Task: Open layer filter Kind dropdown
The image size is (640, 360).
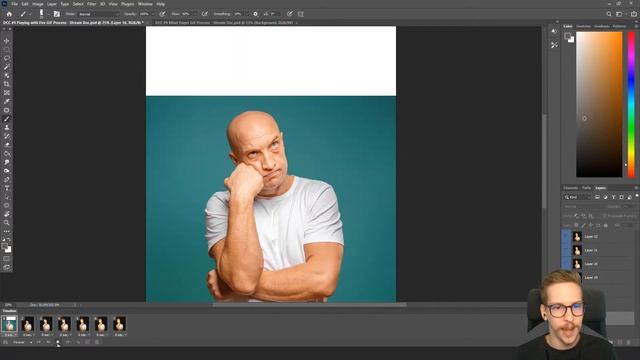Action: [x=577, y=197]
